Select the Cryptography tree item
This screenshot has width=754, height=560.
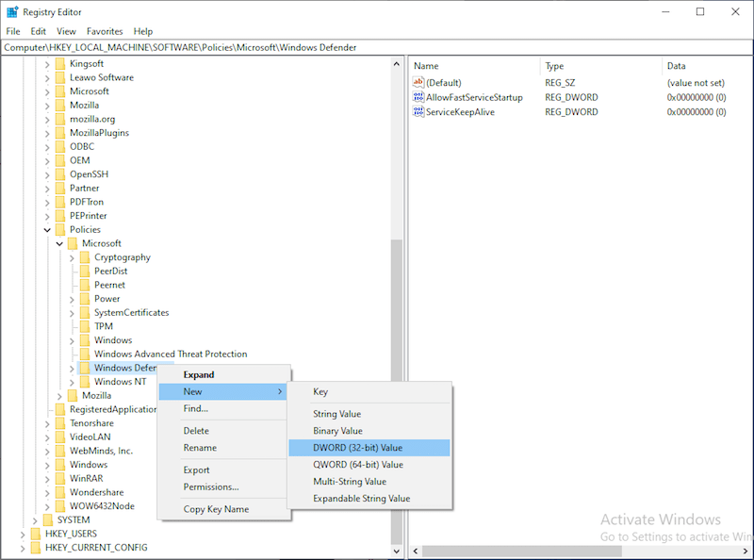(123, 256)
